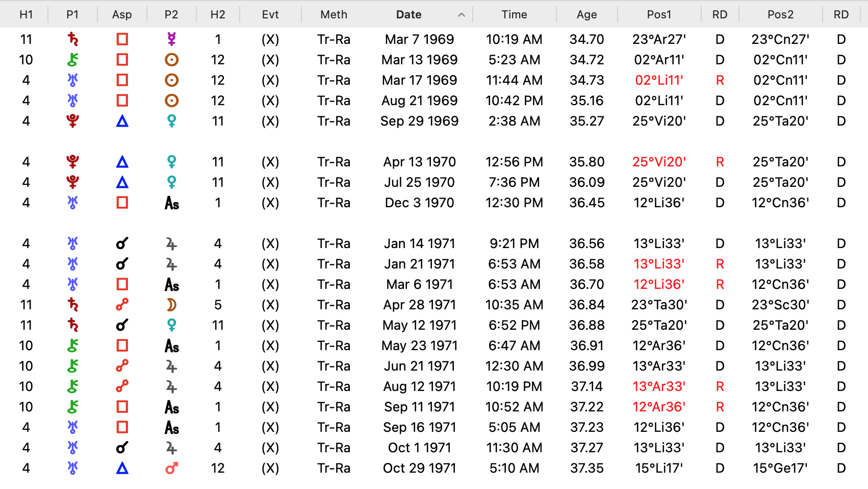Screen dimensions: 868x489
Task: Click the conjunction symbol in the Oct 1 1971 row
Action: pyautogui.click(x=122, y=448)
